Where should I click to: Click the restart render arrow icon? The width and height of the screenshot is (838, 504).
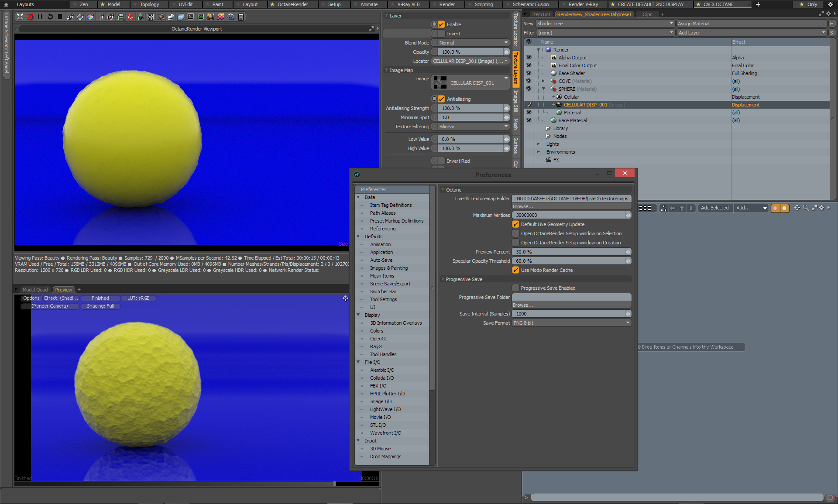[50, 17]
